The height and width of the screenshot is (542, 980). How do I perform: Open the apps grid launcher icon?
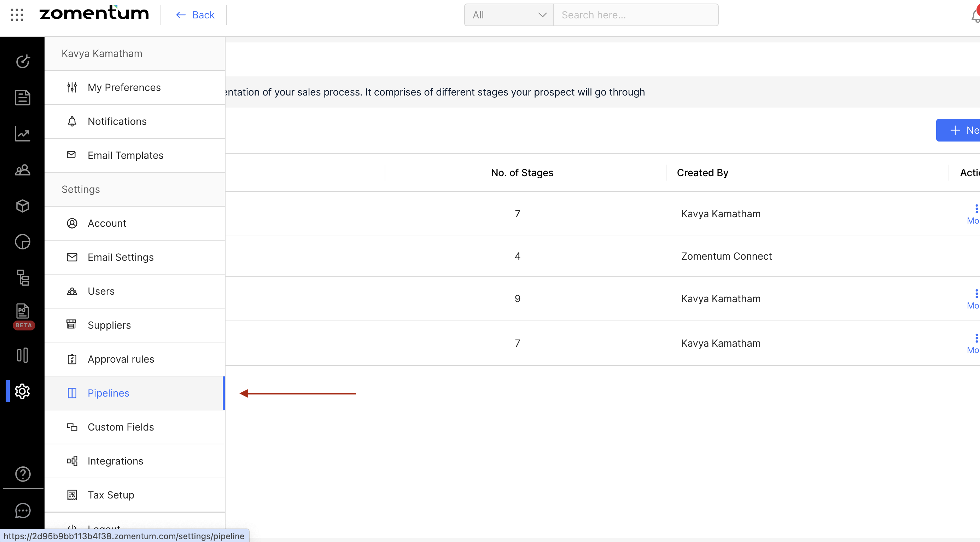(17, 15)
